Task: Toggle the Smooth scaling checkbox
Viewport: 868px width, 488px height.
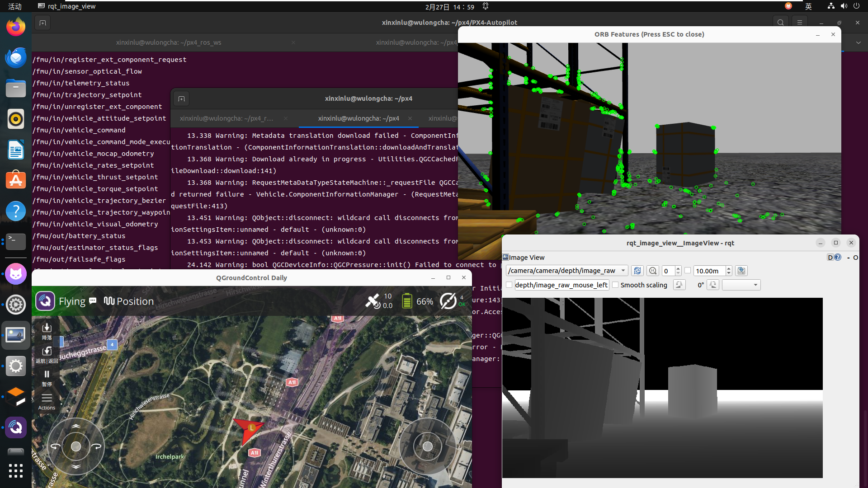Action: (x=615, y=285)
